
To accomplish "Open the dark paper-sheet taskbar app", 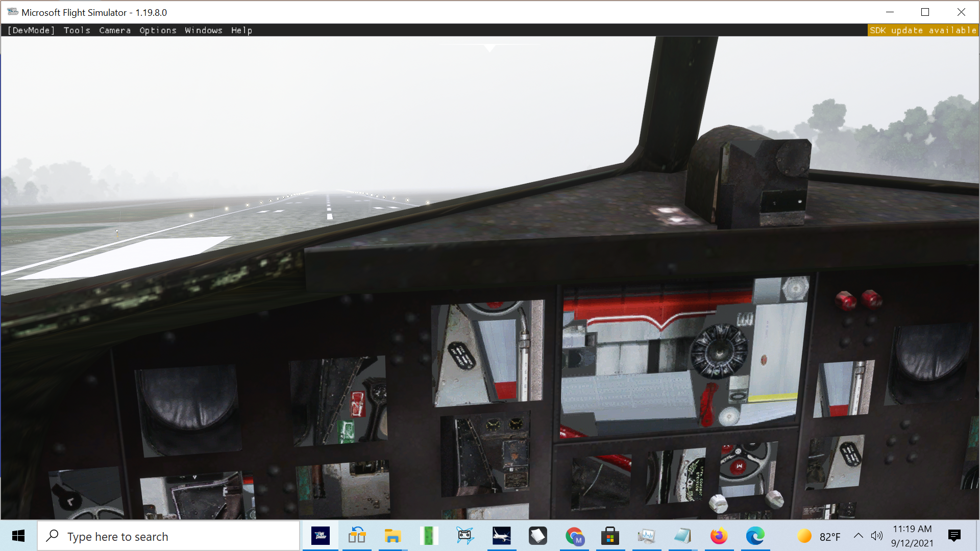I will pos(537,536).
